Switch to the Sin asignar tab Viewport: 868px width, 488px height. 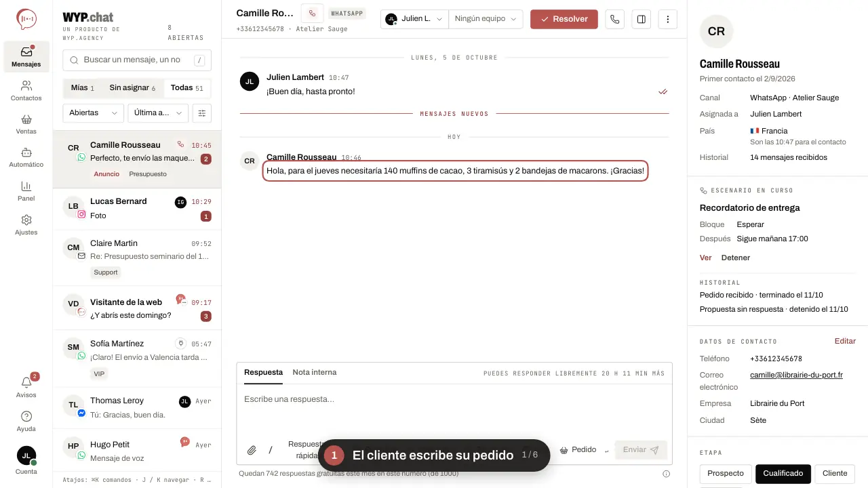(x=132, y=88)
